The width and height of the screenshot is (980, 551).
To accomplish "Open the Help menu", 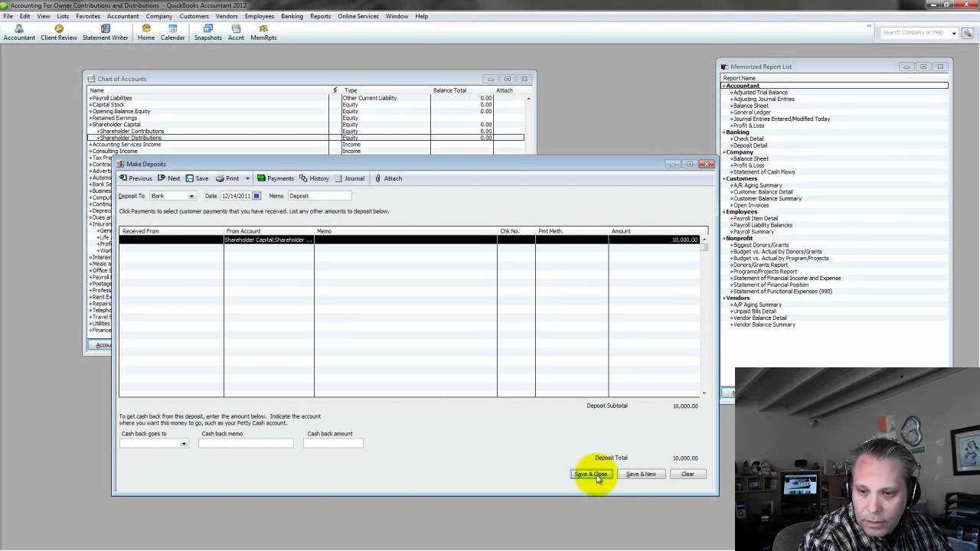I will (422, 16).
